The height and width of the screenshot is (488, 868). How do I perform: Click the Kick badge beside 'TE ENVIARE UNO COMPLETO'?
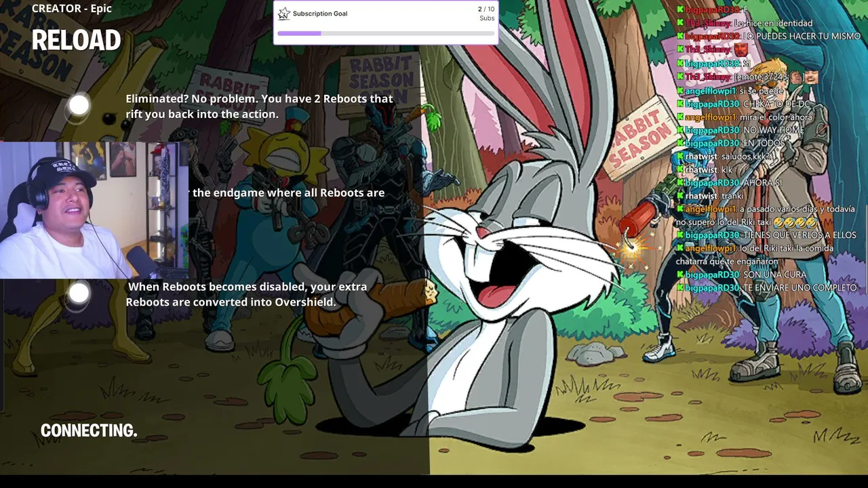(x=680, y=287)
